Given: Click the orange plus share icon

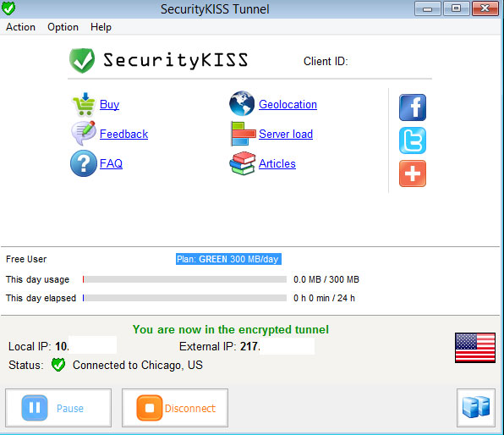Looking at the screenshot, I should pyautogui.click(x=413, y=173).
